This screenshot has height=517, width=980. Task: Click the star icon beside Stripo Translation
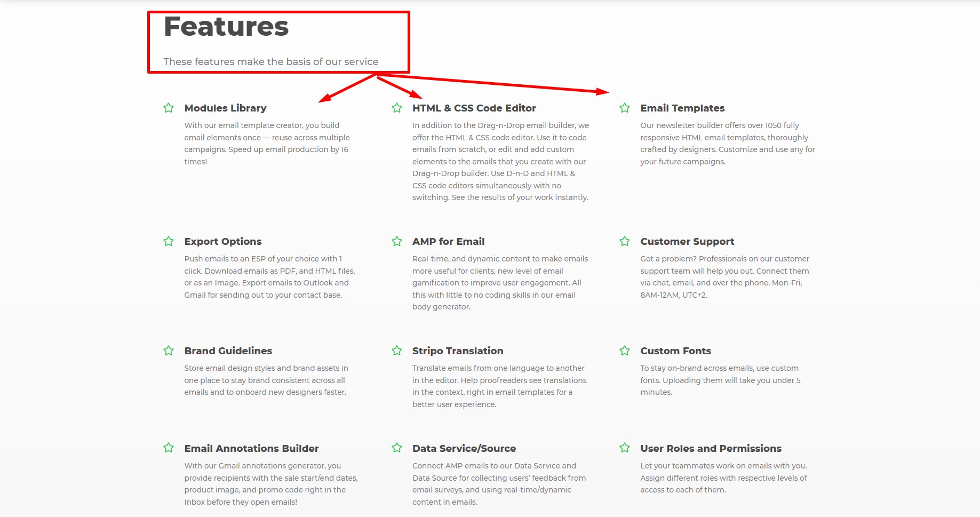pyautogui.click(x=397, y=351)
